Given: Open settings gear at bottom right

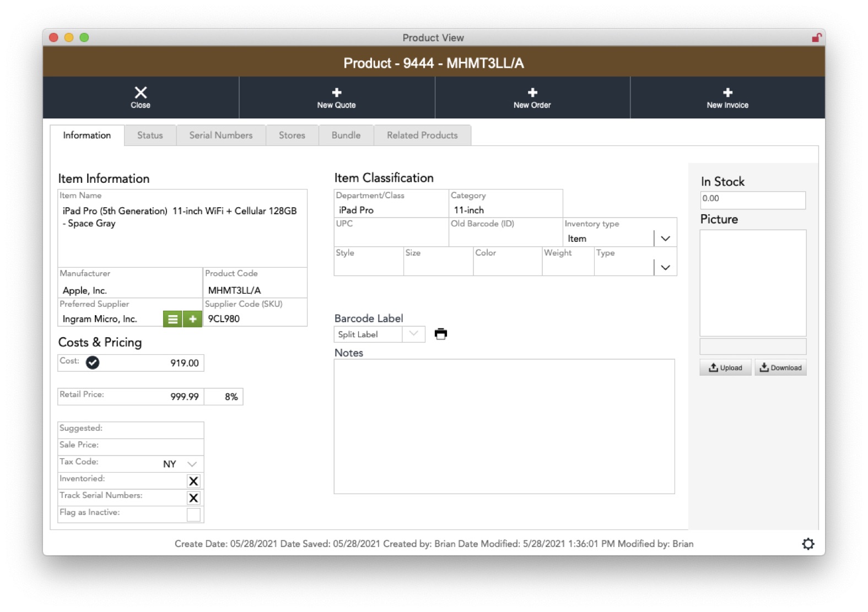Looking at the screenshot, I should coord(807,544).
